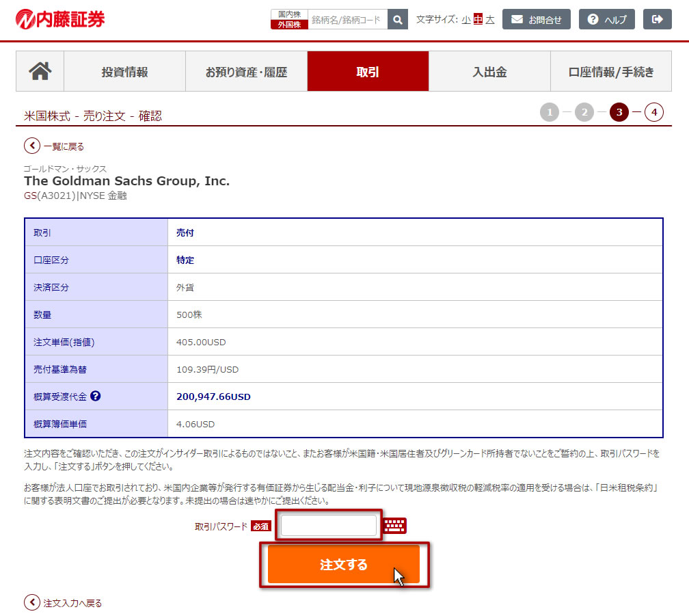The height and width of the screenshot is (616, 689).
Task: Click the 一覧に戻る link text
Action: pos(64,146)
